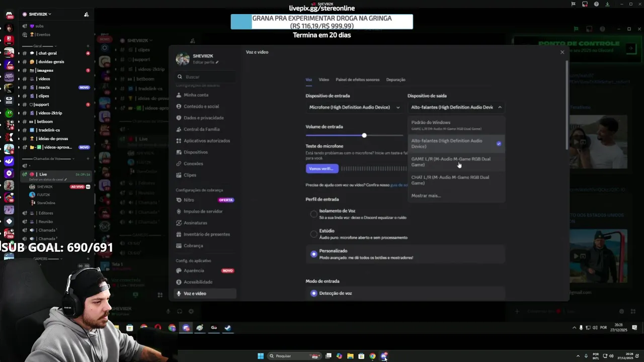Select Estúdio input profile radio
644x362 pixels.
pos(314,234)
